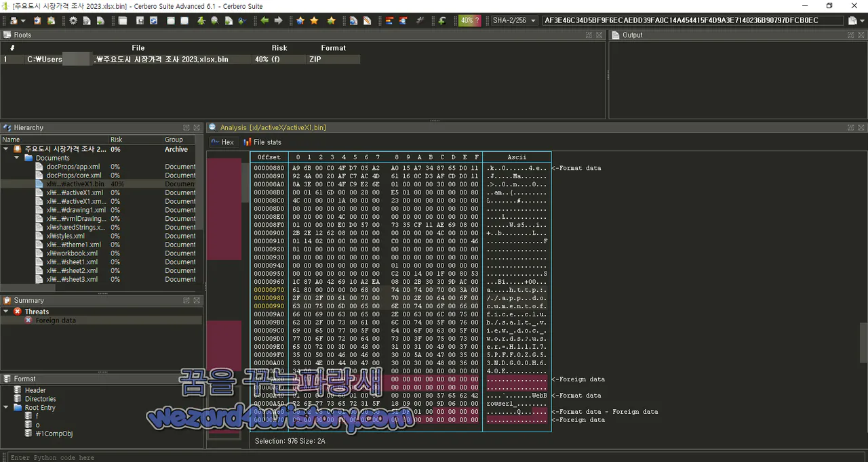Click the Format column header in Roots
Screen dimensions: 868x462
(x=333, y=48)
